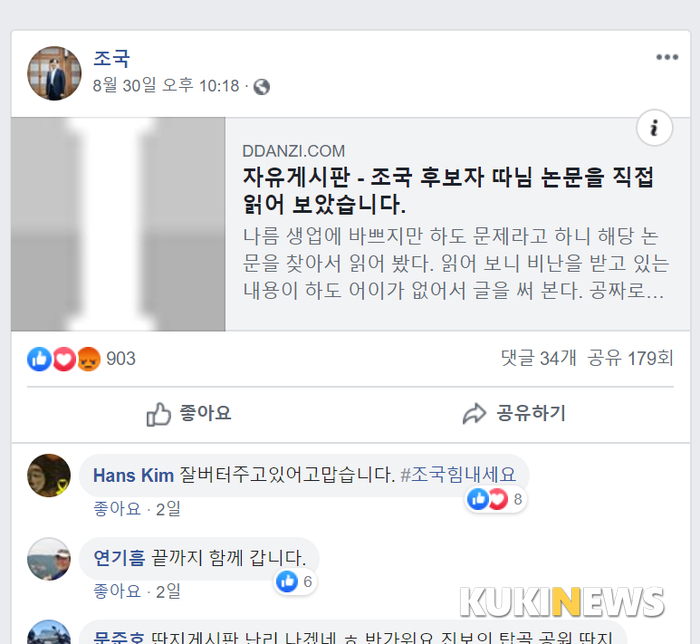Open Hans Kim's commenter name
This screenshot has width=700, height=644.
point(133,475)
